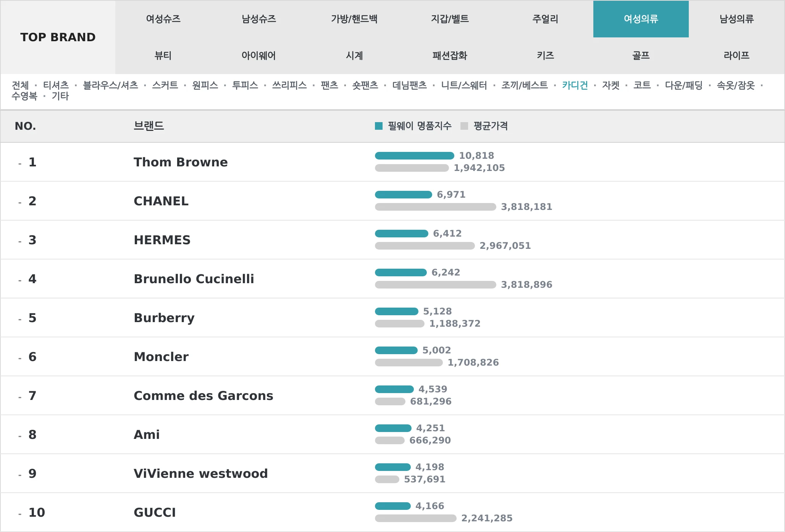Filter by 원피스 subcategory
Screen dimensions: 785x532
(205, 85)
